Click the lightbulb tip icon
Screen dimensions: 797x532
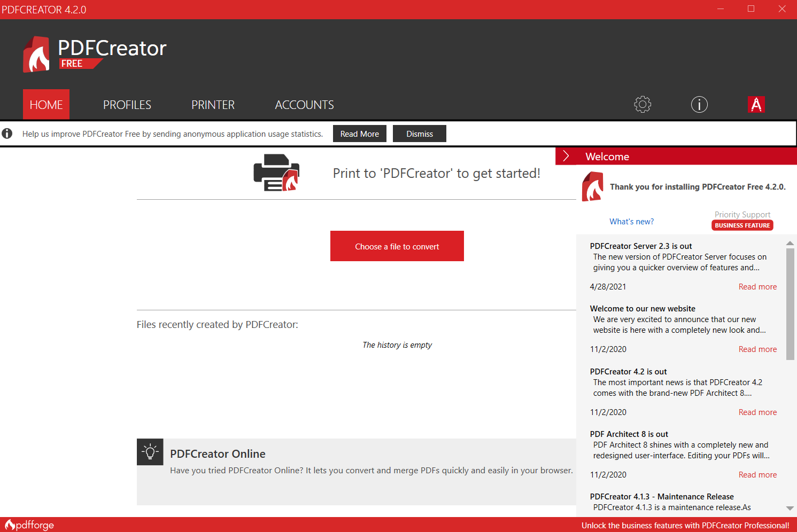[x=150, y=452]
